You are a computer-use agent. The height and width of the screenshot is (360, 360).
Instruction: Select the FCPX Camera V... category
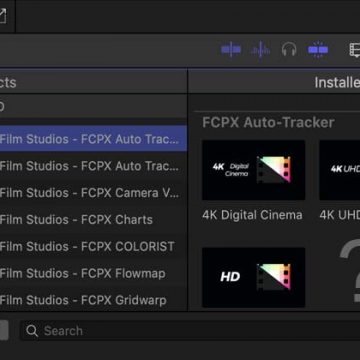[x=93, y=193]
